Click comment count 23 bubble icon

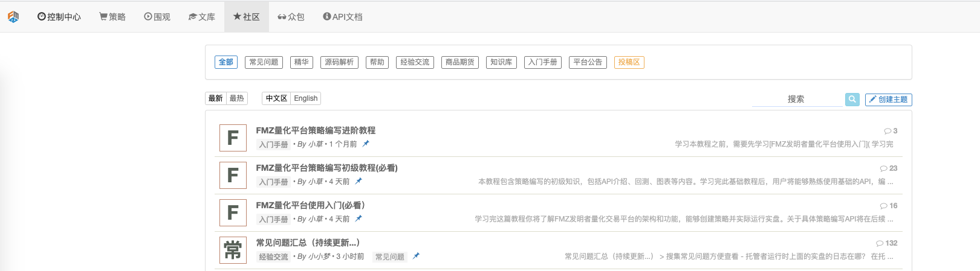pyautogui.click(x=883, y=168)
